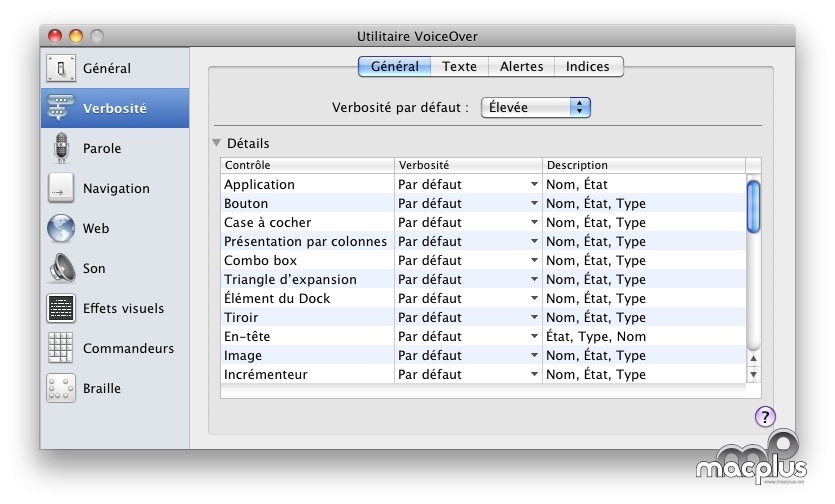Select the Son label in sidebar
This screenshot has width=835, height=504.
point(94,268)
